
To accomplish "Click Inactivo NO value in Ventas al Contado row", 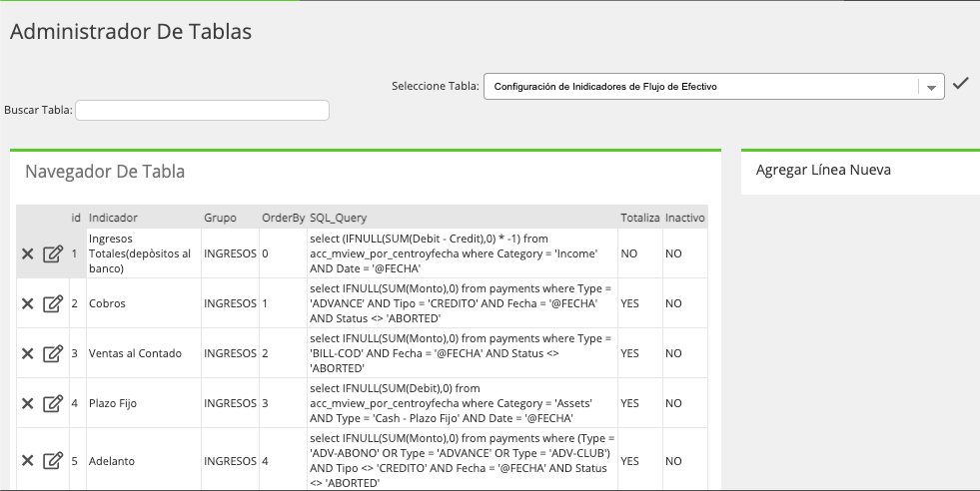I will pos(673,353).
